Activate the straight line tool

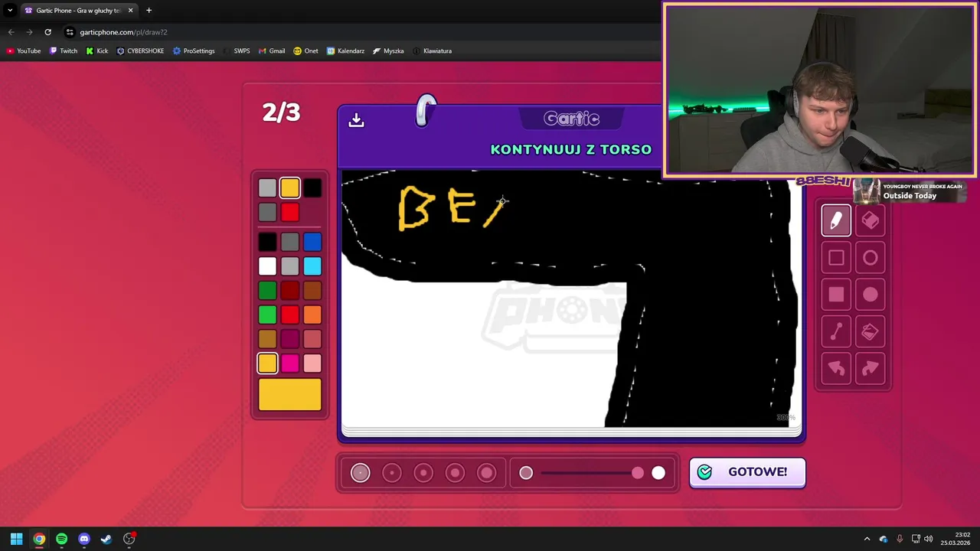tap(836, 331)
